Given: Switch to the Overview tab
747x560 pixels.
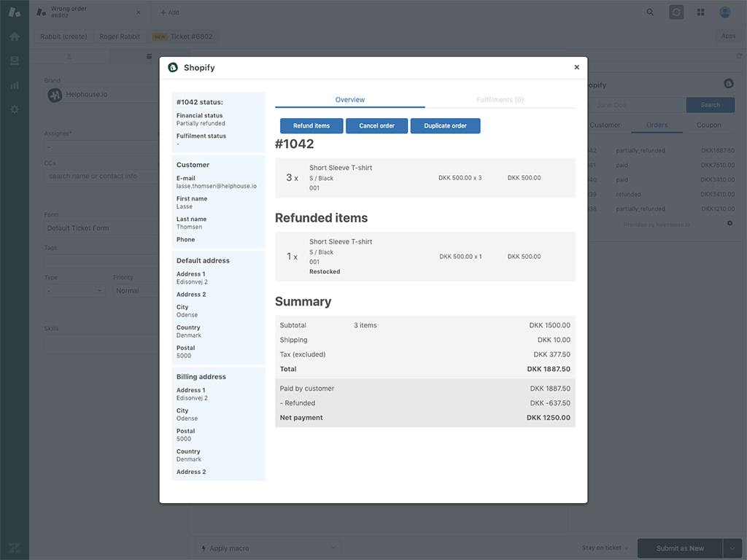Looking at the screenshot, I should click(350, 100).
